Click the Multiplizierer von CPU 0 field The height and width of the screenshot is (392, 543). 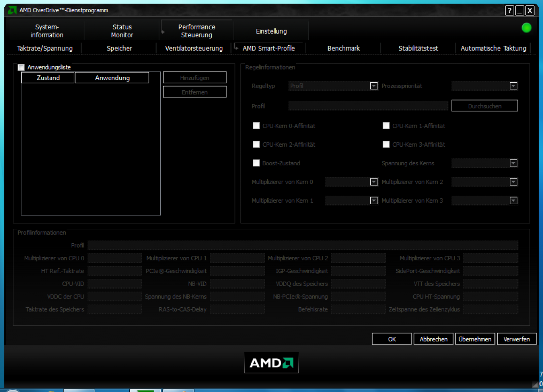pyautogui.click(x=115, y=258)
